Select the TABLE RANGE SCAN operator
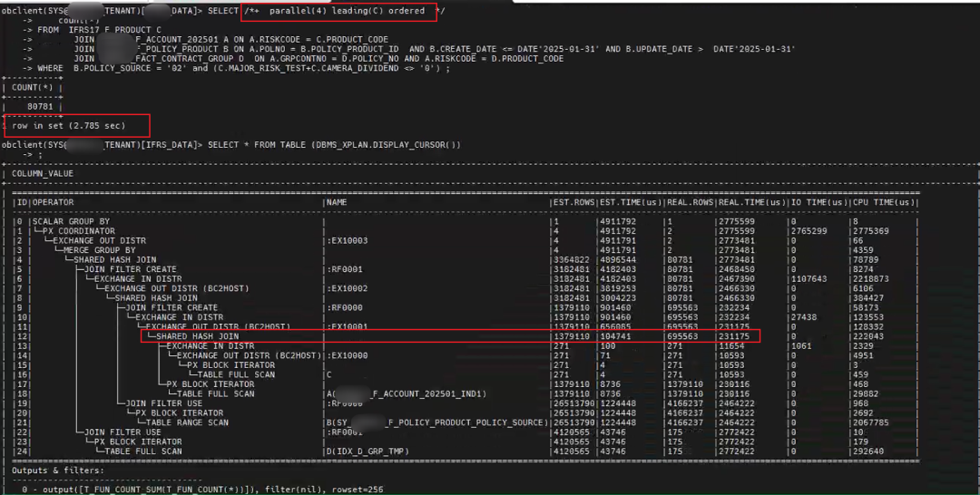The width and height of the screenshot is (980, 495). 187,422
